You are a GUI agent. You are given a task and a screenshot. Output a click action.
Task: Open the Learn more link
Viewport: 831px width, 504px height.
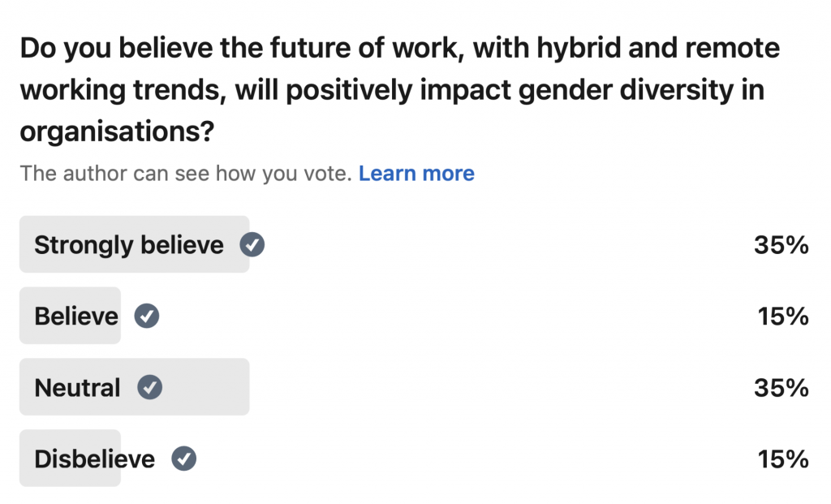(416, 174)
